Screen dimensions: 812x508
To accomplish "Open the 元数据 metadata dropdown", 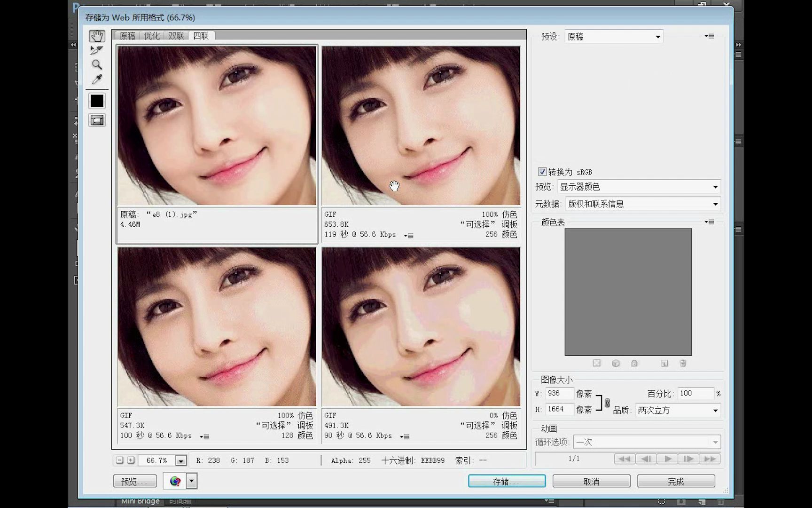I will pyautogui.click(x=643, y=204).
